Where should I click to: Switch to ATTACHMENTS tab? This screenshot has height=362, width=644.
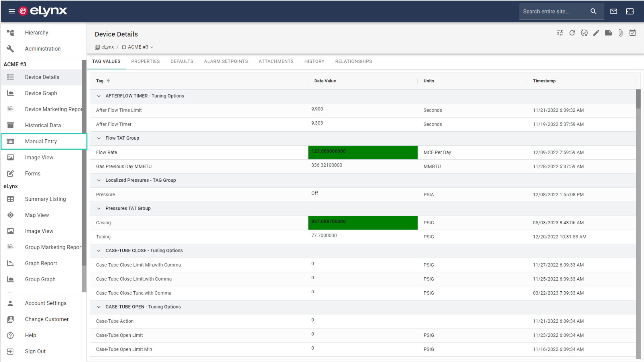(276, 61)
